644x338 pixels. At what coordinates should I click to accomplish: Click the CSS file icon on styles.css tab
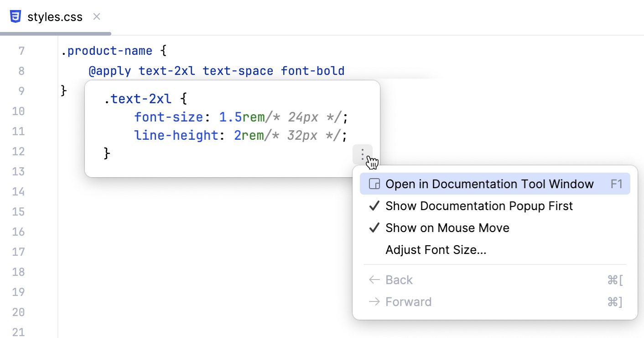tap(16, 17)
